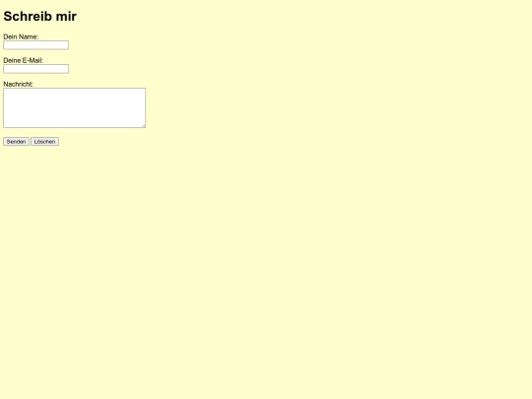
Task: Select the large message box below Nachricht
Action: tap(74, 108)
